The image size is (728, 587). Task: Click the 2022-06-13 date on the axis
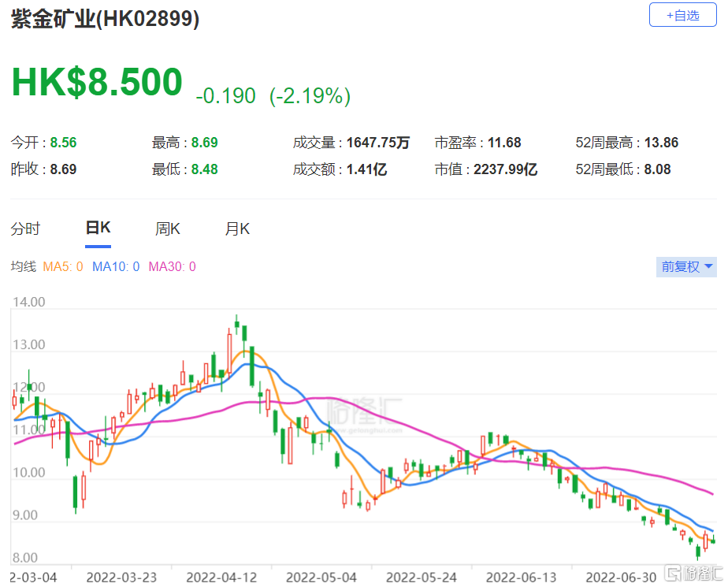(x=521, y=578)
